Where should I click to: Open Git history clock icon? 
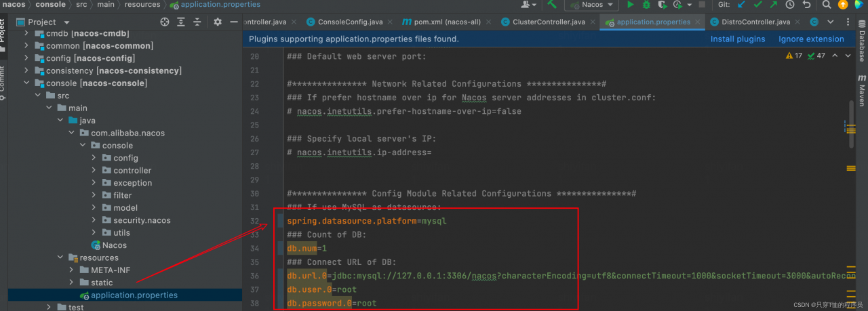tap(790, 4)
